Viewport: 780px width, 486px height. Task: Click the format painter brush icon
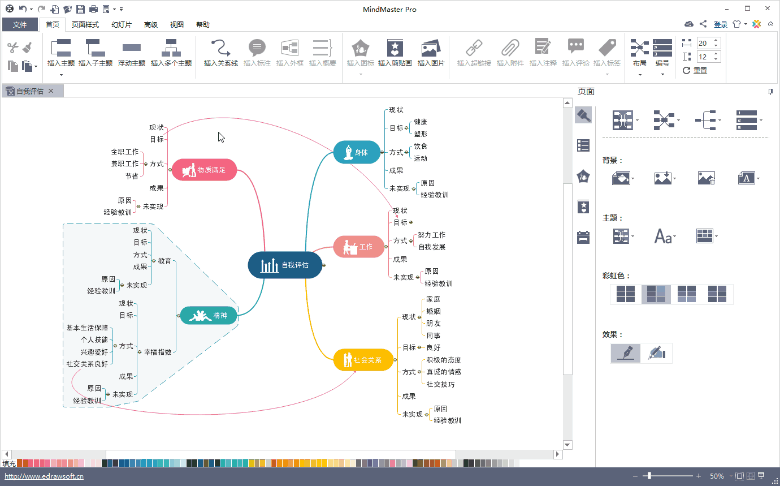coord(27,46)
